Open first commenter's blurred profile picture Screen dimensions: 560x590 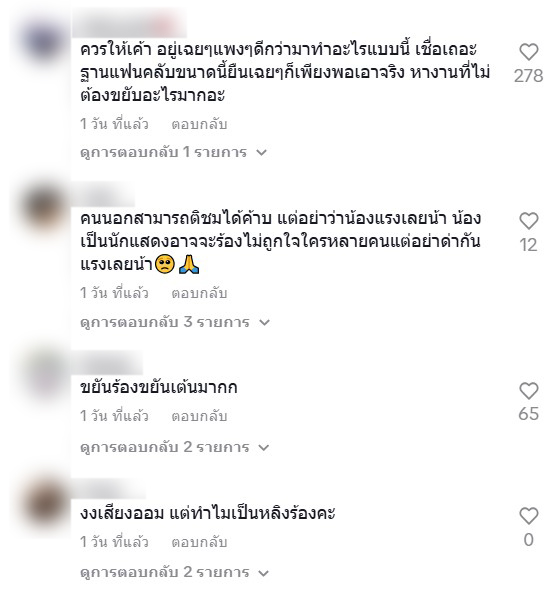[43, 41]
